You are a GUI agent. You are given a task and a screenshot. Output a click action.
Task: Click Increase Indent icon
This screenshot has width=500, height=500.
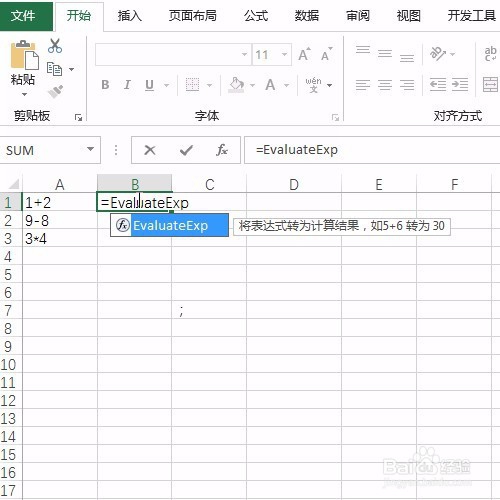[460, 84]
